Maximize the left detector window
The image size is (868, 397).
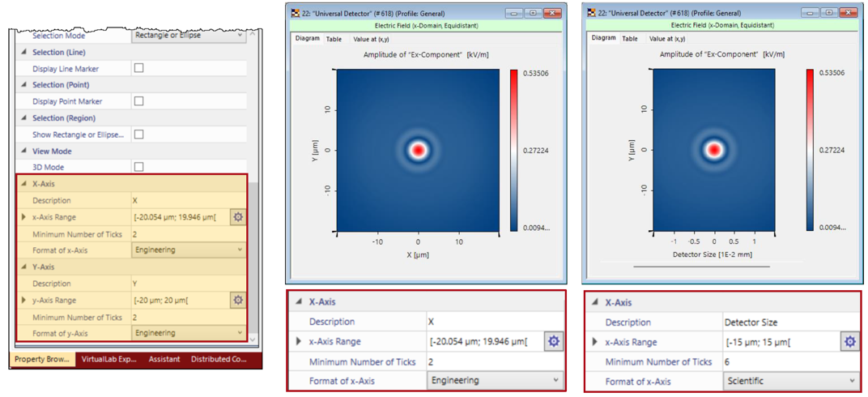tap(533, 13)
